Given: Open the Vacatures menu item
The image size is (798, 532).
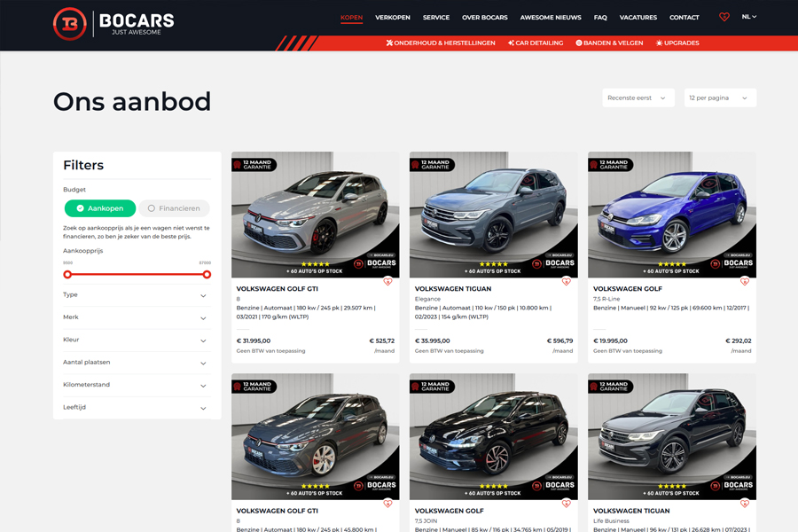Looking at the screenshot, I should point(638,18).
